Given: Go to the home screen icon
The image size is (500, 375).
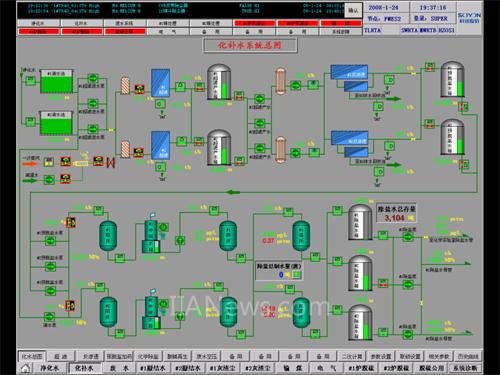Looking at the screenshot, I should pos(26,368).
